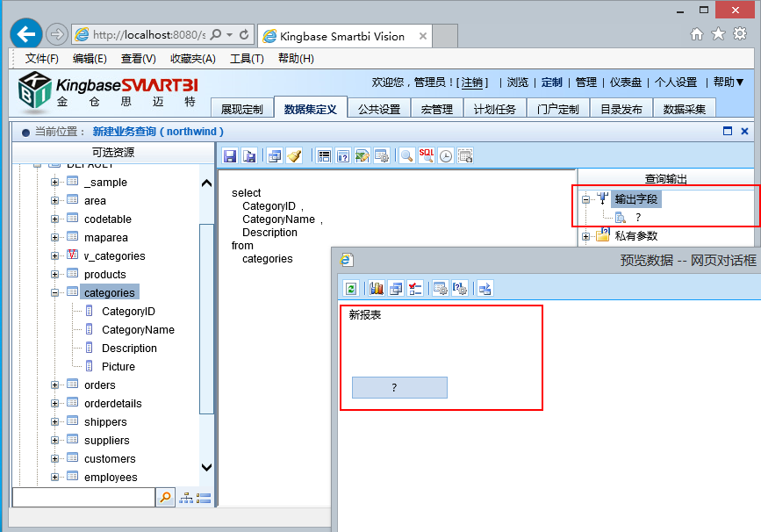Click the floppy disk Save icon
This screenshot has height=532, width=761.
pos(230,155)
